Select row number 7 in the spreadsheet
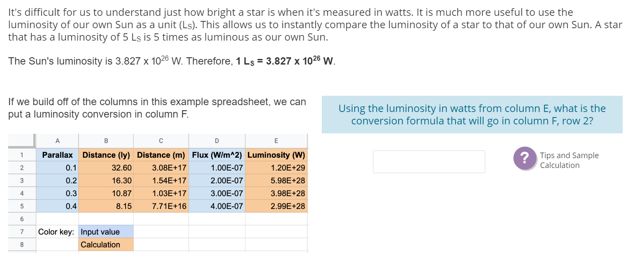This screenshot has height=262, width=644. click(x=21, y=232)
